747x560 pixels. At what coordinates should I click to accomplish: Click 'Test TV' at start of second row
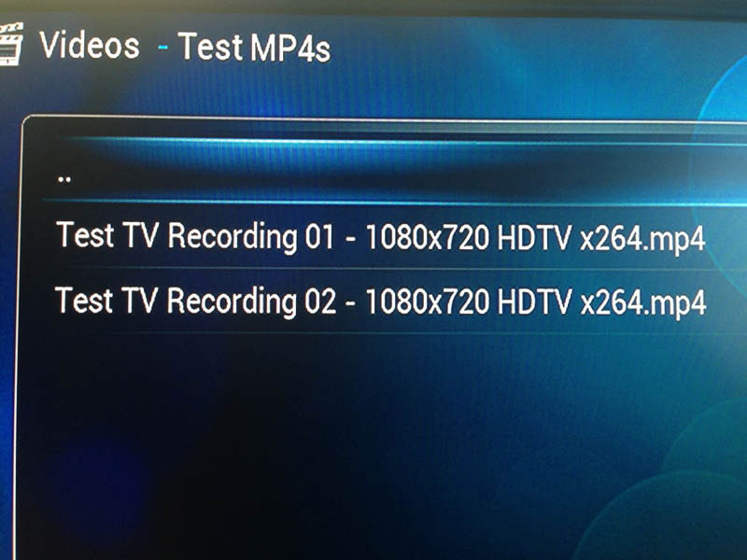(106, 300)
